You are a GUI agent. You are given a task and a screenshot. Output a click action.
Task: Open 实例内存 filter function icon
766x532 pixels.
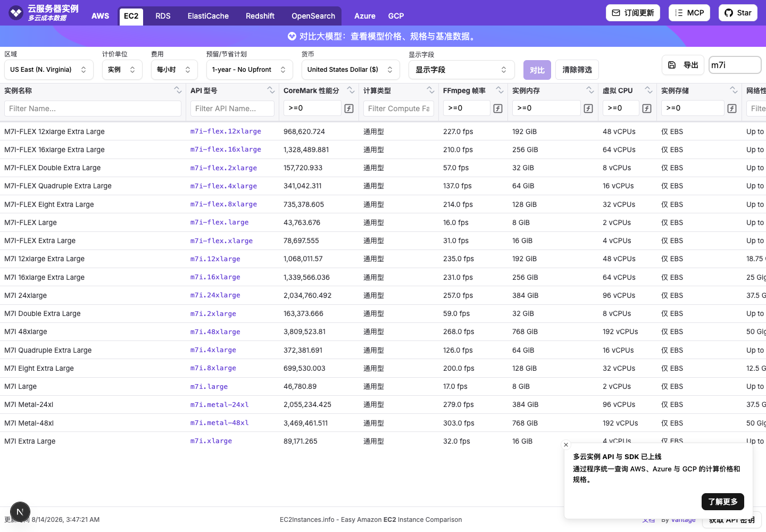click(588, 109)
